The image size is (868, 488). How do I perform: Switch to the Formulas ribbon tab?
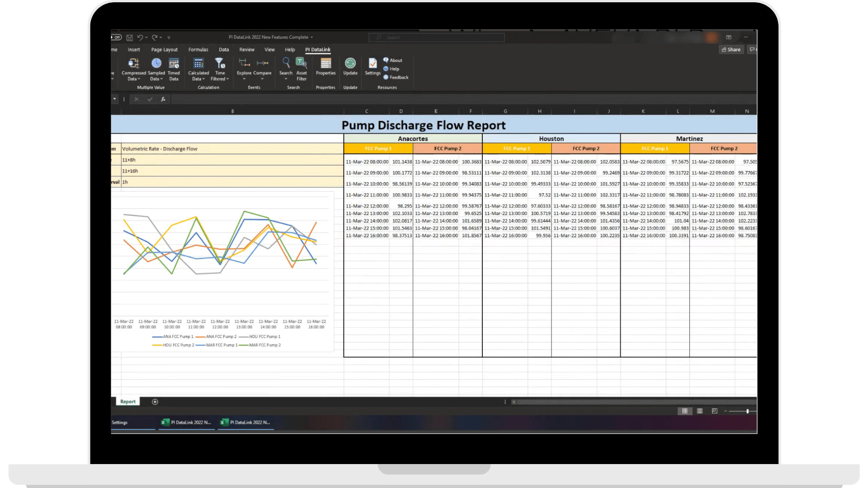click(198, 50)
